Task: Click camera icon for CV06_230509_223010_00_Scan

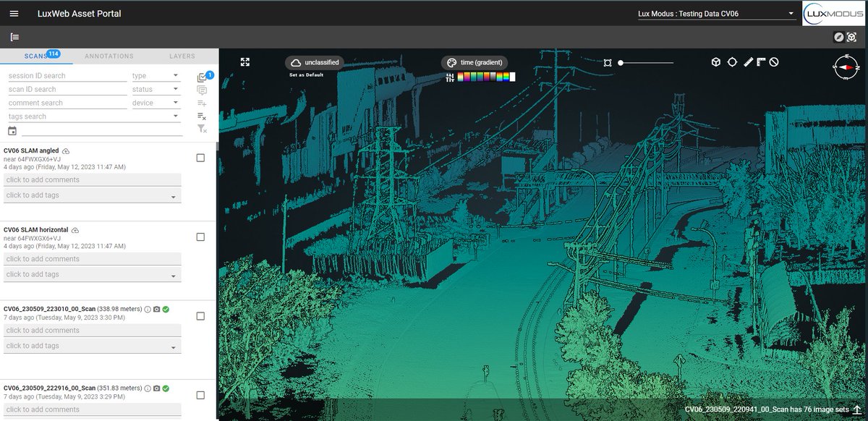Action: [156, 309]
